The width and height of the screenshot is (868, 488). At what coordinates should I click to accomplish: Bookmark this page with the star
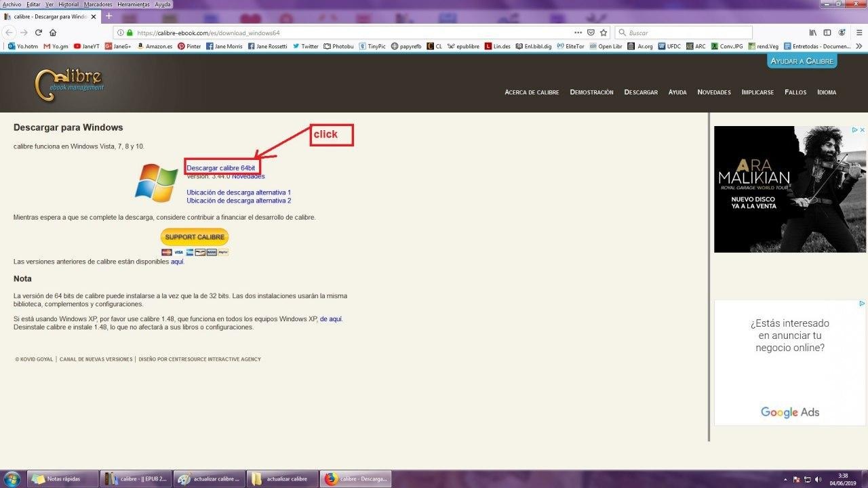coord(603,33)
